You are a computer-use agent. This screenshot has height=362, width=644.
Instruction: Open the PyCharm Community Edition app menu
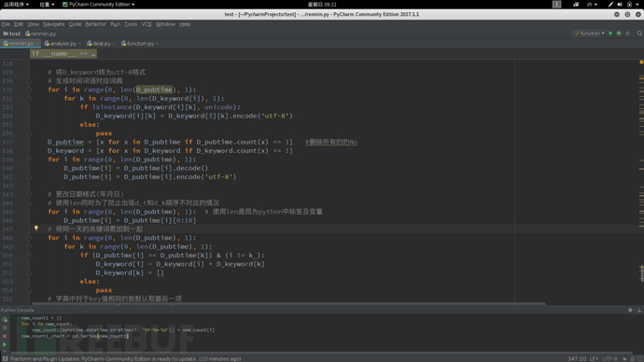pyautogui.click(x=99, y=4)
